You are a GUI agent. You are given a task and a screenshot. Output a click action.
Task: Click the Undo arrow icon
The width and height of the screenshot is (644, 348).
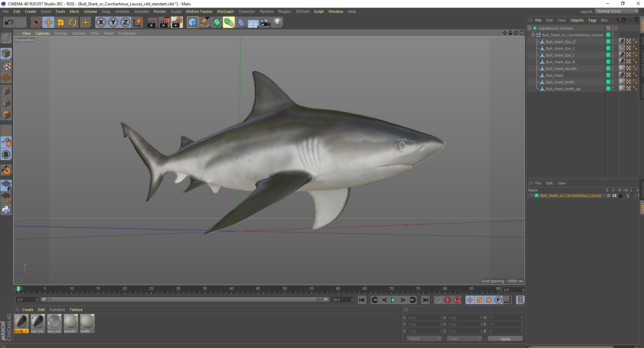pos(9,23)
